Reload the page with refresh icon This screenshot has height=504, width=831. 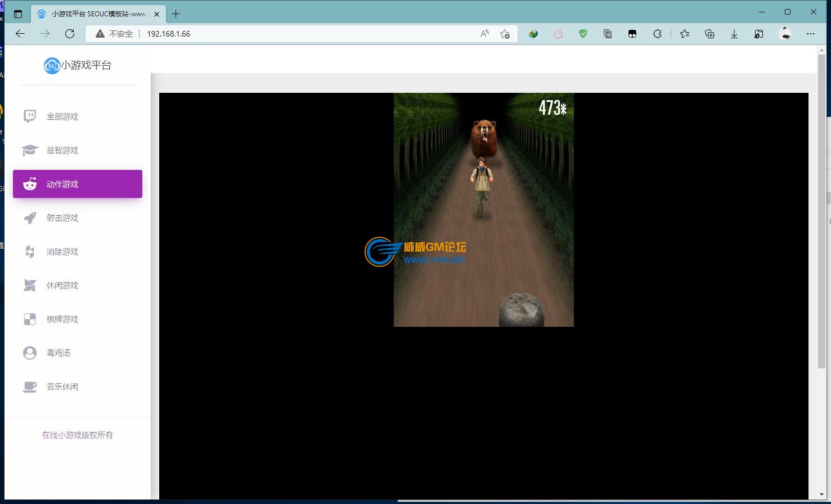[x=70, y=34]
